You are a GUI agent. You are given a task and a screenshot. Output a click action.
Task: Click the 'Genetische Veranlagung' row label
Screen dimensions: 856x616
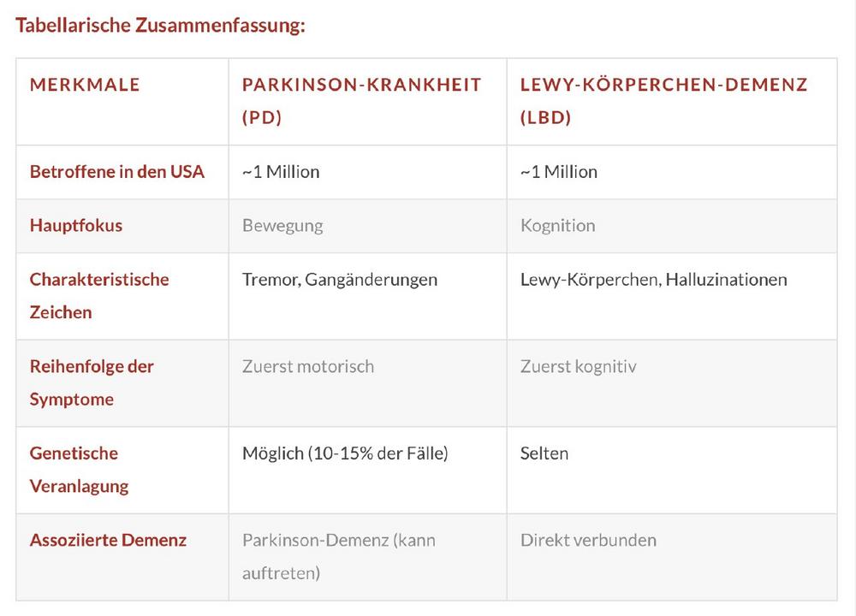(79, 469)
